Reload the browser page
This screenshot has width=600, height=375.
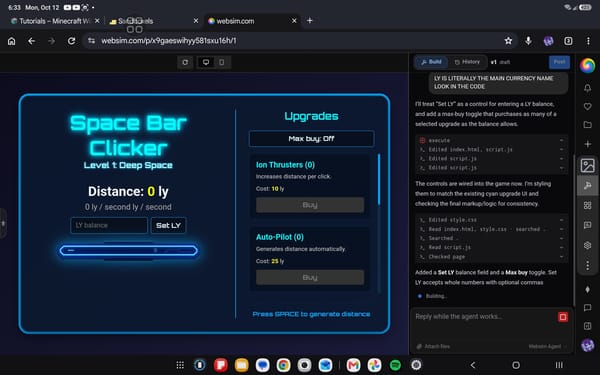tap(71, 41)
